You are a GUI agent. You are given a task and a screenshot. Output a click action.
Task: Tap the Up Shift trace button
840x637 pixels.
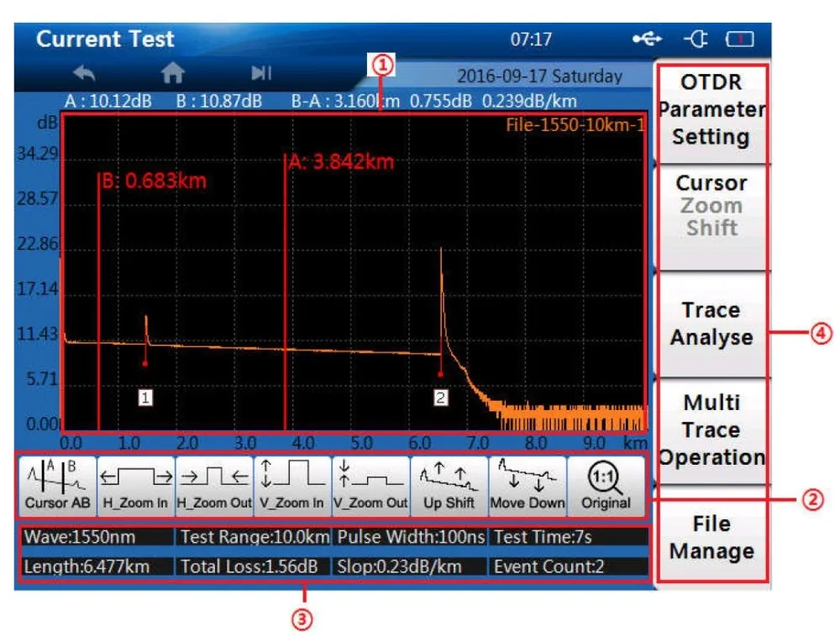449,486
